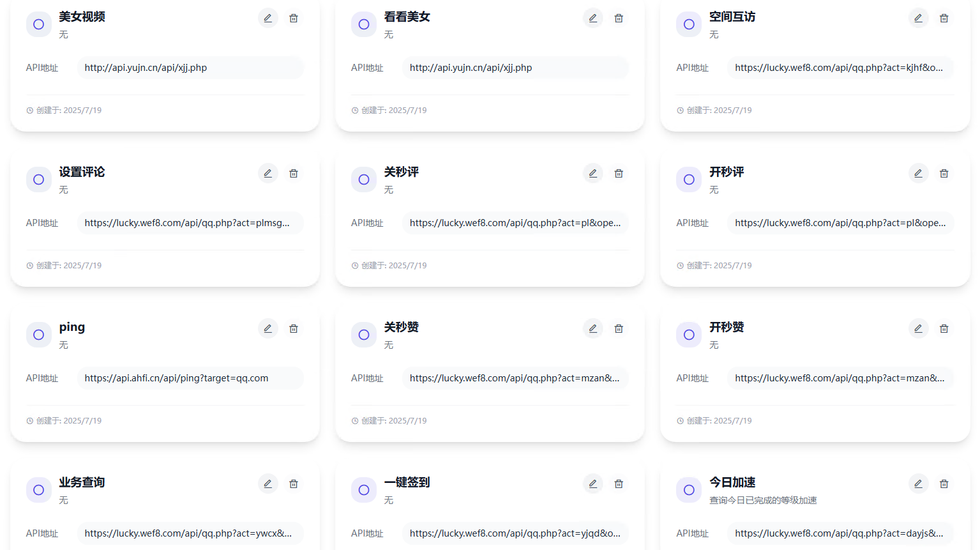Toggle the circle beside 今日加速
The height and width of the screenshot is (550, 980).
click(x=689, y=490)
